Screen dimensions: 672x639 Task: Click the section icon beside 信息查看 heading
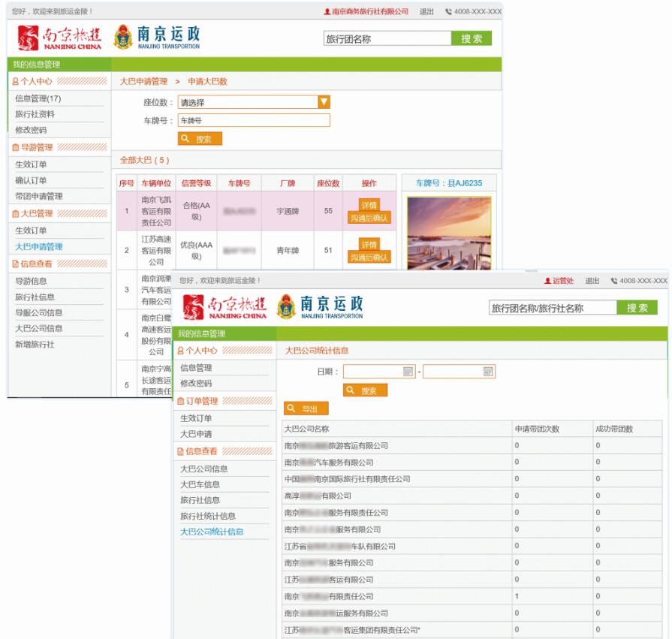pos(15,264)
